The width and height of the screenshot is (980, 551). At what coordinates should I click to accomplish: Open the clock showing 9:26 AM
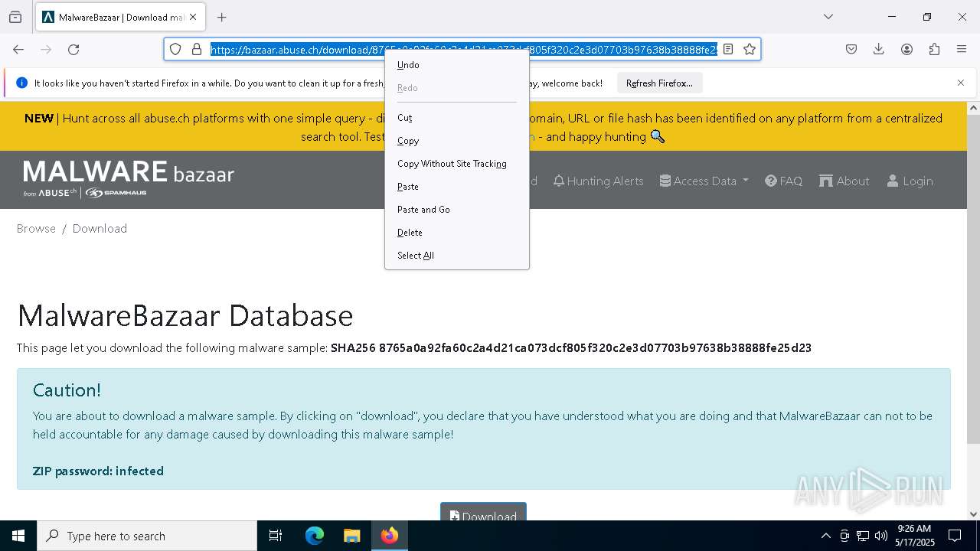pyautogui.click(x=914, y=536)
